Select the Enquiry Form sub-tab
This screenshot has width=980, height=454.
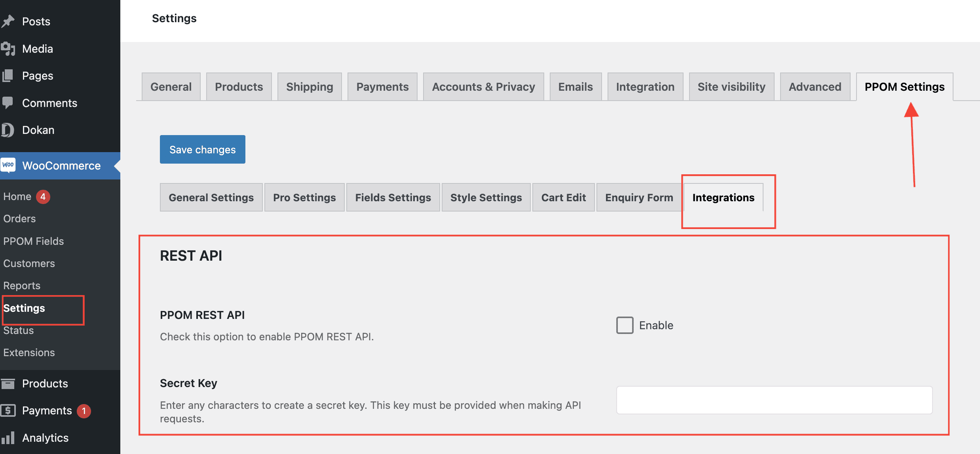[639, 197]
